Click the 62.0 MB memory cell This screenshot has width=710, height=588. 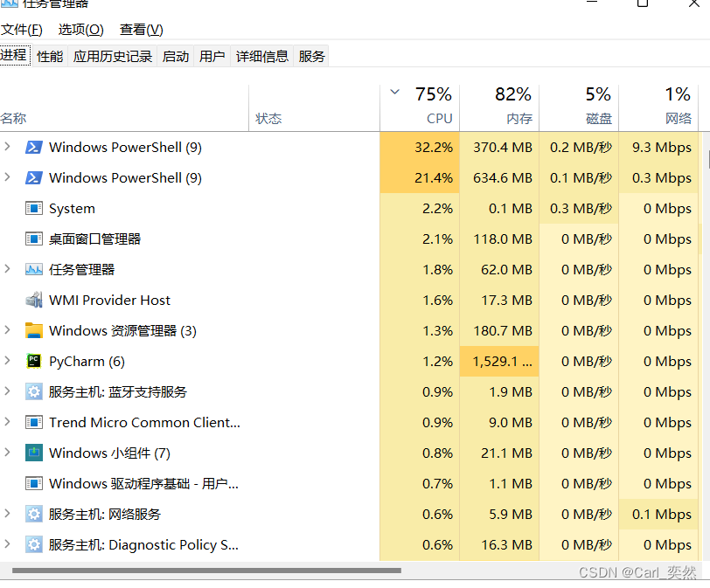499,270
